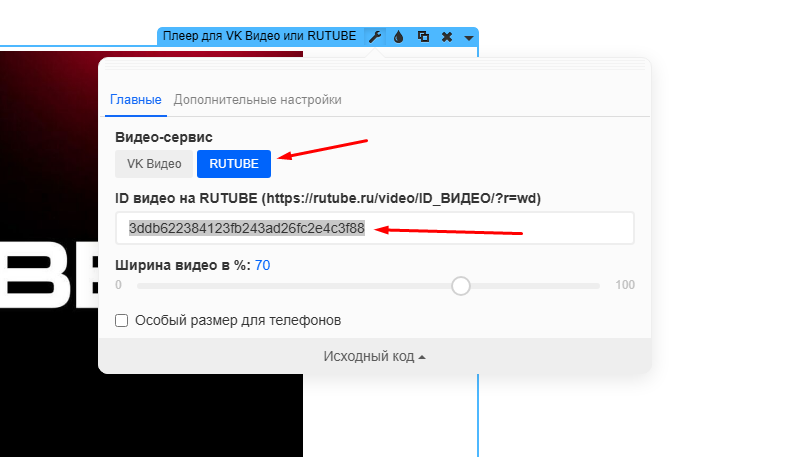Select VK Видео service
This screenshot has height=457, width=796.
click(x=154, y=164)
